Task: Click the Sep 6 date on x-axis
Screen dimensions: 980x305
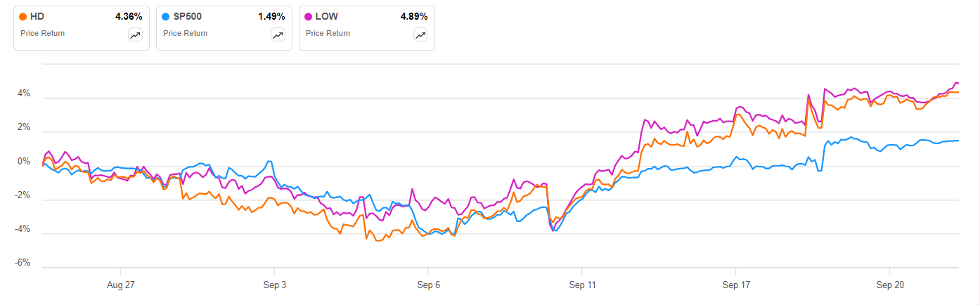Action: click(x=428, y=285)
